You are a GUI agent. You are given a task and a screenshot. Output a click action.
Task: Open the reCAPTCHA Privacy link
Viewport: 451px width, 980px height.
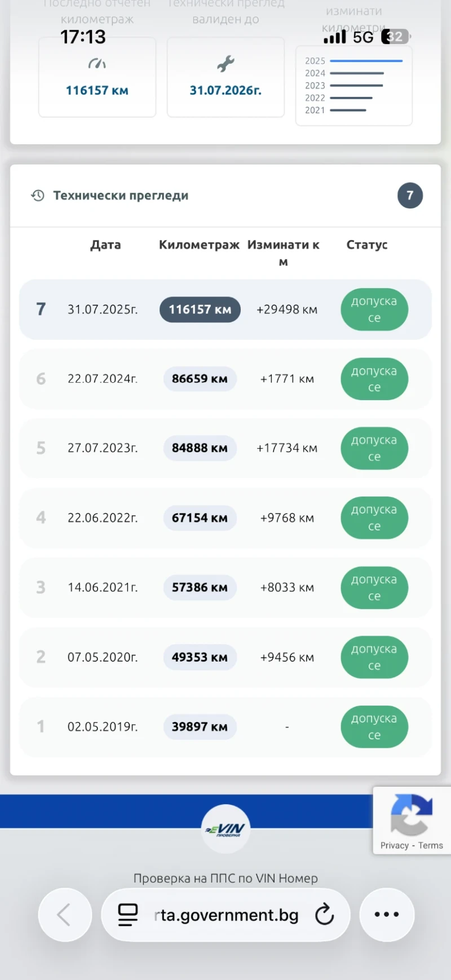(394, 845)
